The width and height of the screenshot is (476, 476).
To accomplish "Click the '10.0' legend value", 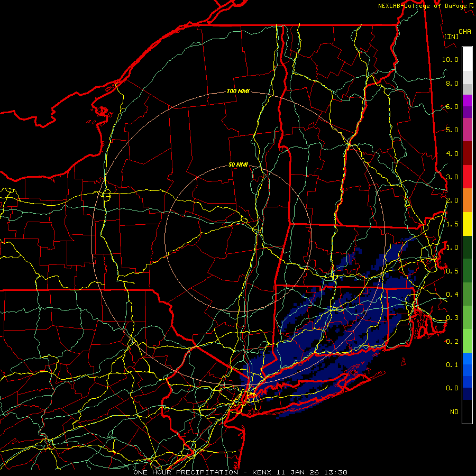I will 450,59.
